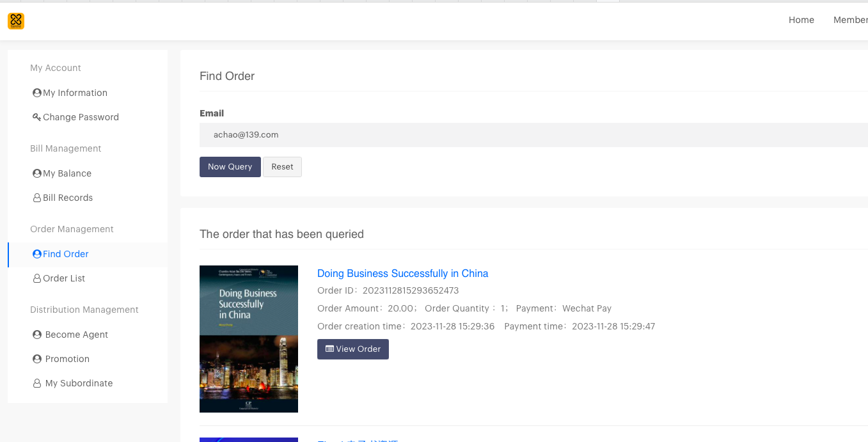The width and height of the screenshot is (868, 442).
Task: Click the orange site logo icon
Action: click(x=16, y=21)
